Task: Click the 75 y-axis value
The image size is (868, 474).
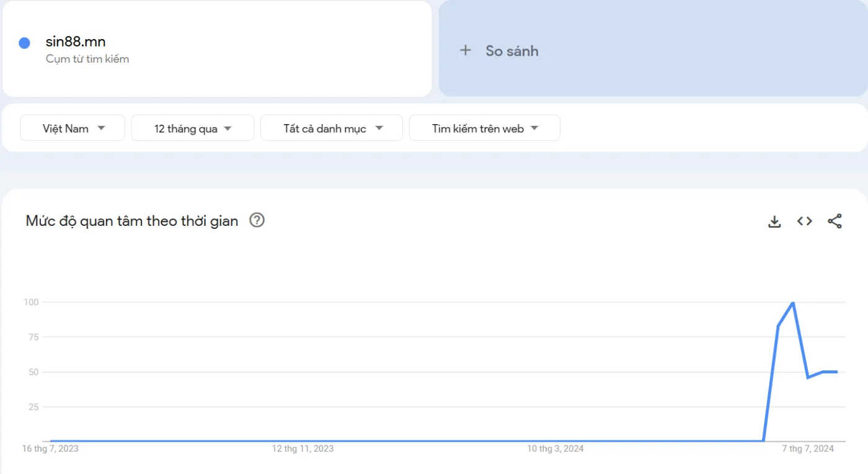Action: [33, 337]
